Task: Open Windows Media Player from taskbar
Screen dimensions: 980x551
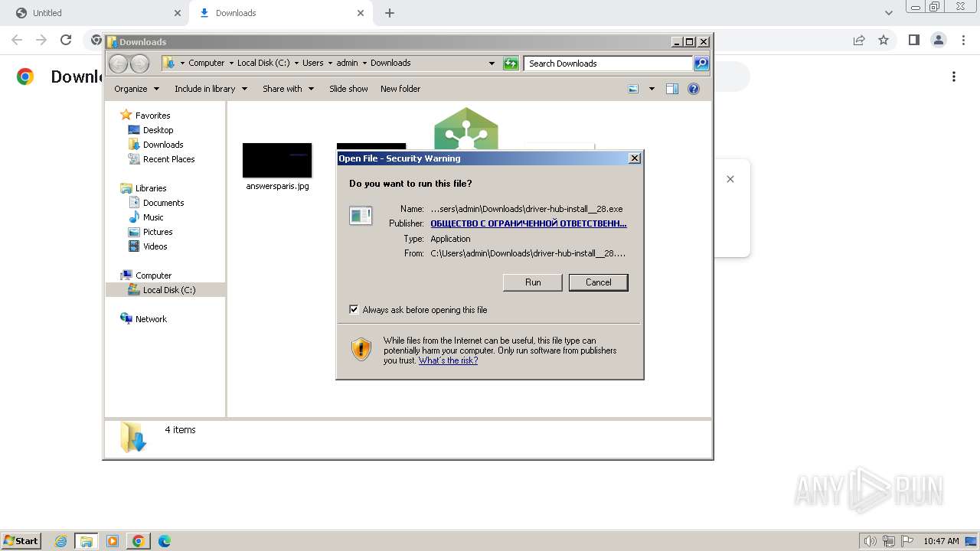Action: click(x=113, y=541)
